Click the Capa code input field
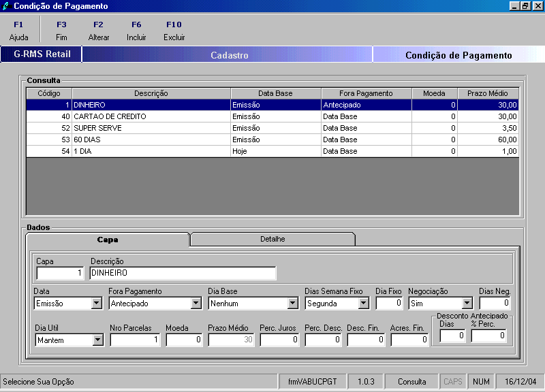 coord(60,273)
